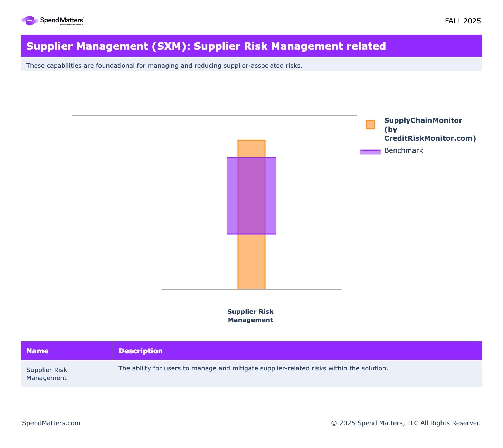Image resolution: width=503 pixels, height=448 pixels.
Task: Click the overlapping center of the benchmark box
Action: point(251,196)
